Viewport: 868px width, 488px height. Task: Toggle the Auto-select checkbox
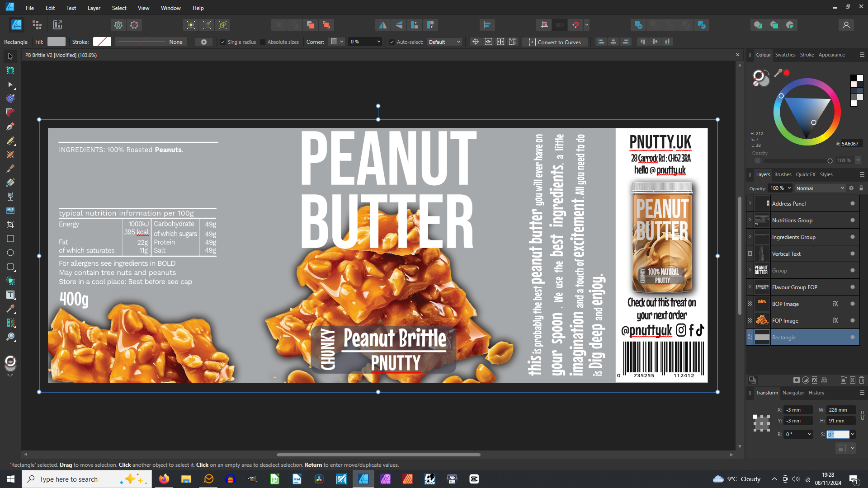pyautogui.click(x=392, y=42)
